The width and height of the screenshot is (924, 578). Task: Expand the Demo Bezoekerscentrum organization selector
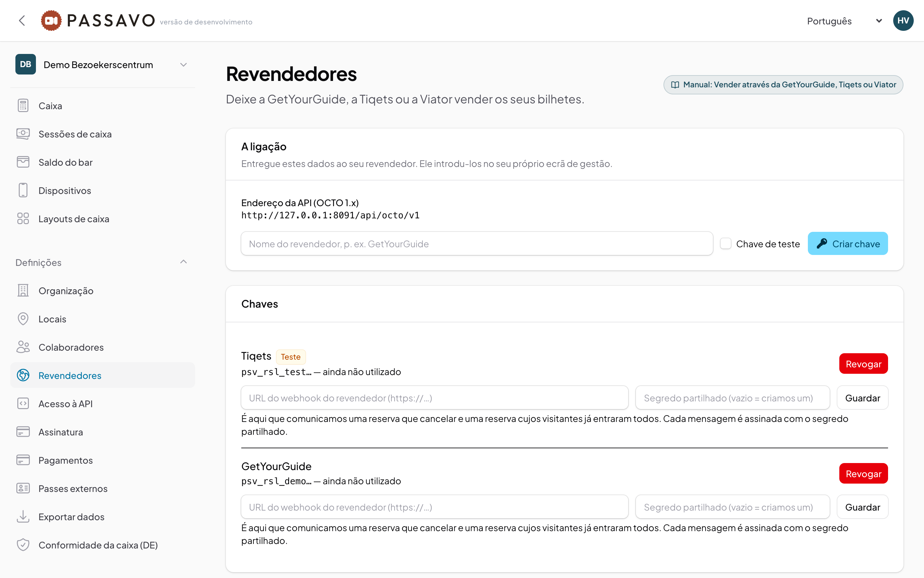[102, 65]
